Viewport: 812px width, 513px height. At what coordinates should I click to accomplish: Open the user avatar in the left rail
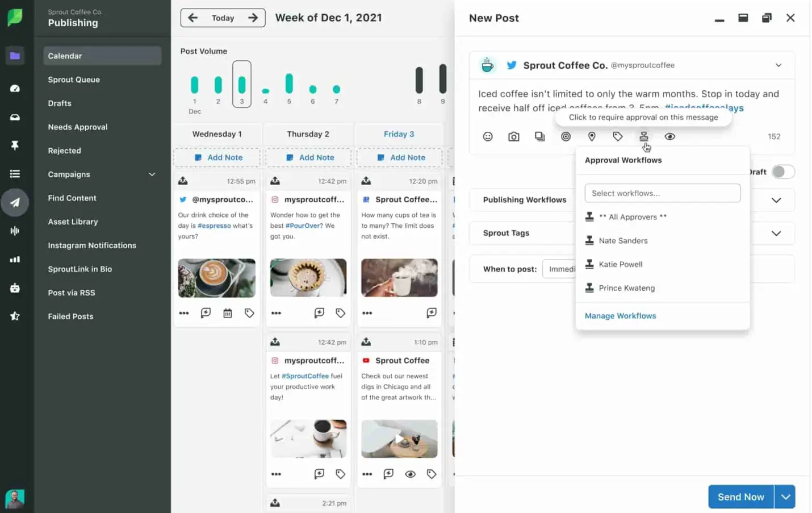(x=15, y=499)
